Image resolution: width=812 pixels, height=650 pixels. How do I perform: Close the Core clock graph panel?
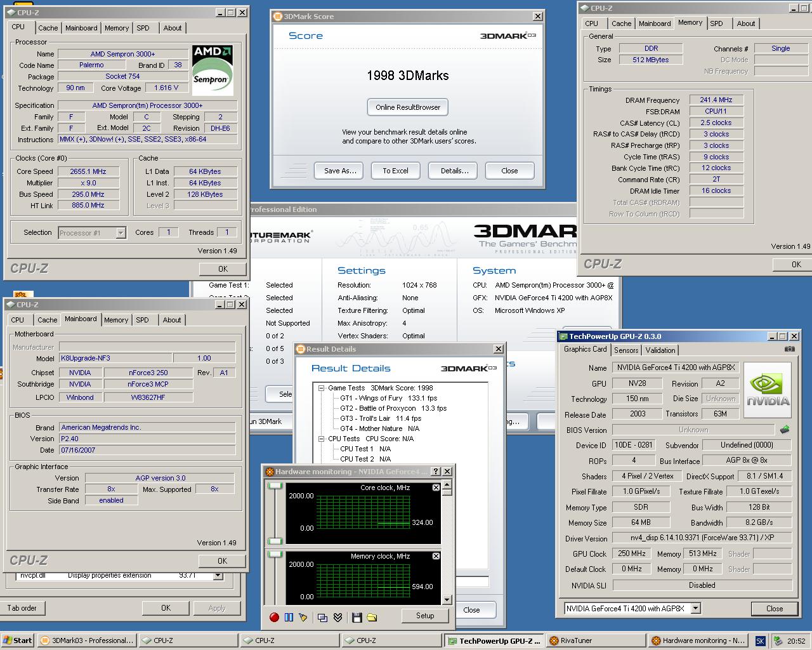[x=436, y=487]
